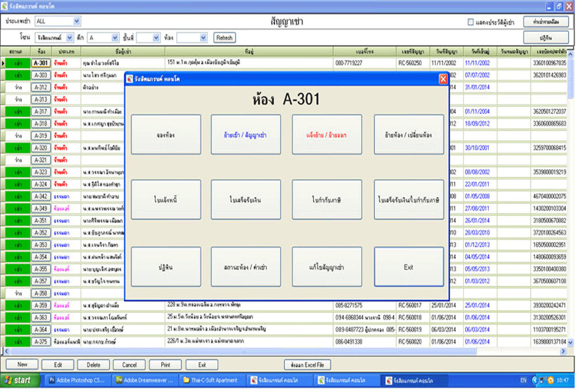Screen dimensions: 588x392
Task: Open Thai-C-Soft Apartment folder in taskbar
Action: 214,380
